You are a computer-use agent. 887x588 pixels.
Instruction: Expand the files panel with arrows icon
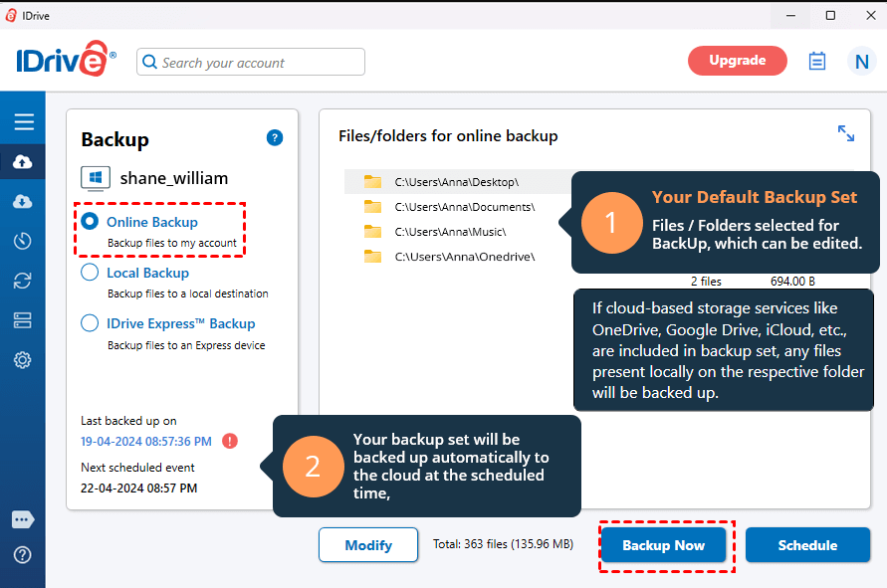pos(846,133)
